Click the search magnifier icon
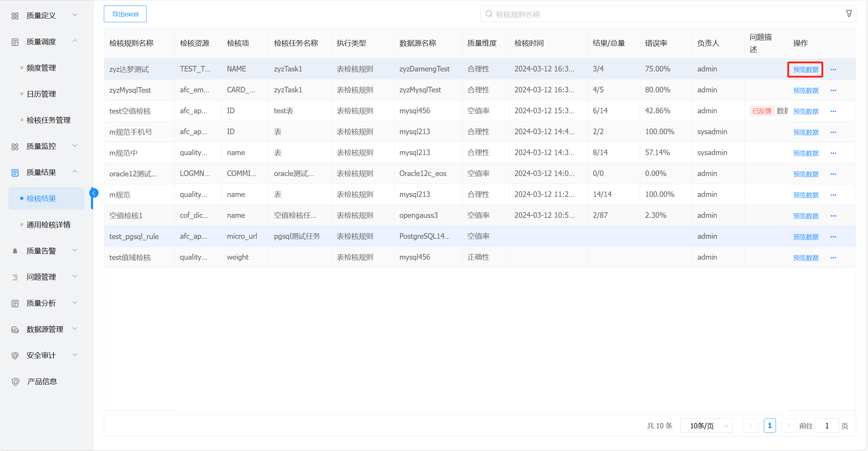868x451 pixels. [x=489, y=14]
